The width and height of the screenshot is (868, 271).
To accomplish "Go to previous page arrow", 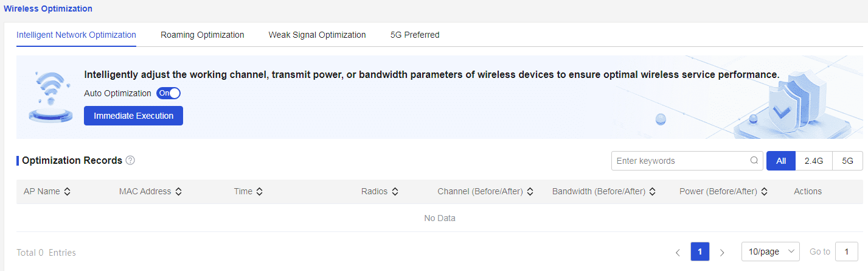I will [x=678, y=252].
